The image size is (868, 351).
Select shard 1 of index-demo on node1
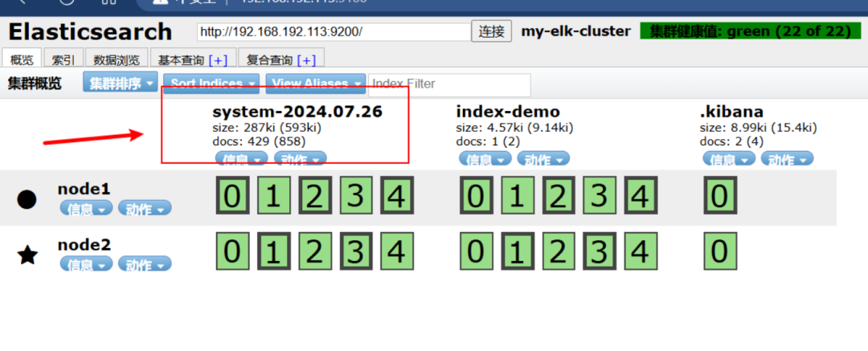tap(518, 195)
